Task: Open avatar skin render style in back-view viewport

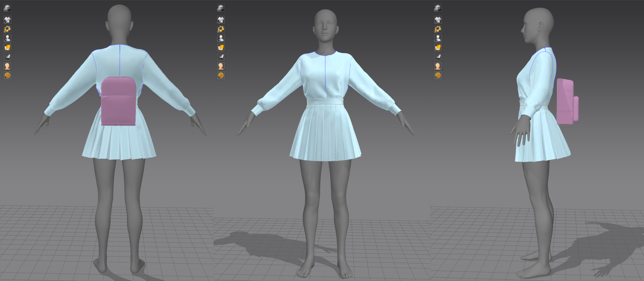Action: (7, 66)
